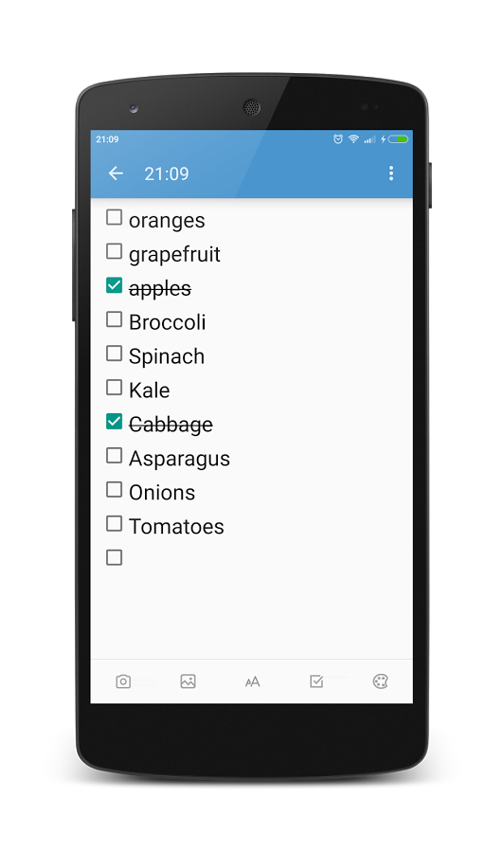Screen dimensions: 504x853
Task: Toggle checklist mode icon in bottom toolbar
Action: coord(316,681)
